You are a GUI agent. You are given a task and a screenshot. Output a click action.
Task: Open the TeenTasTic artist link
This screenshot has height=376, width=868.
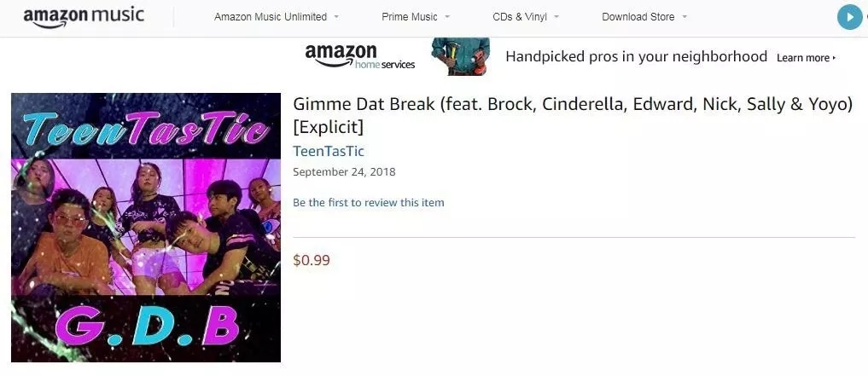329,151
